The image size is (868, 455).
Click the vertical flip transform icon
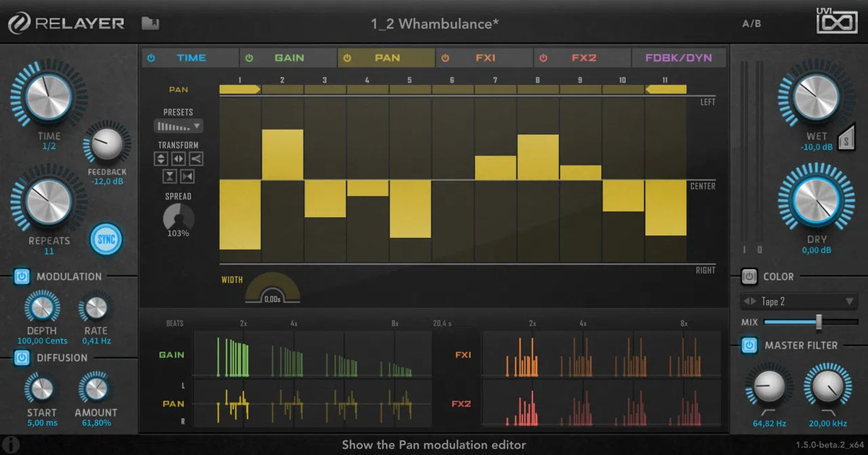coord(161,159)
